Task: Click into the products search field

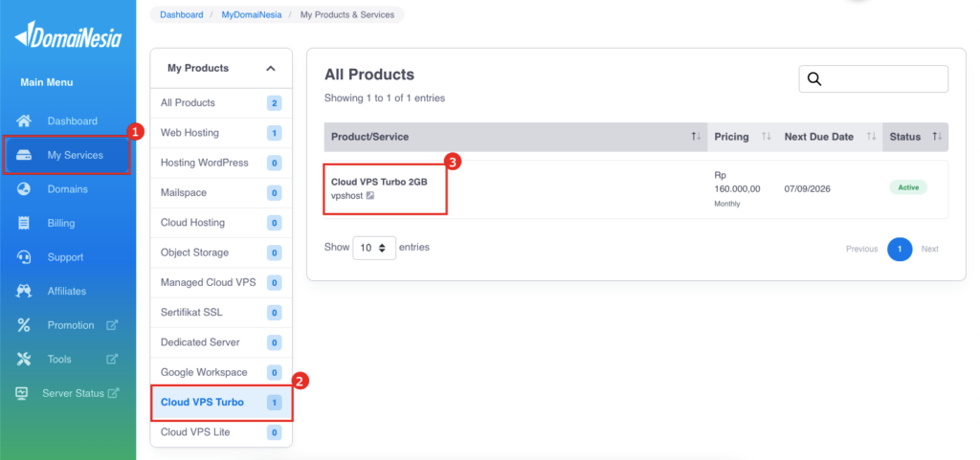Action: tap(873, 78)
